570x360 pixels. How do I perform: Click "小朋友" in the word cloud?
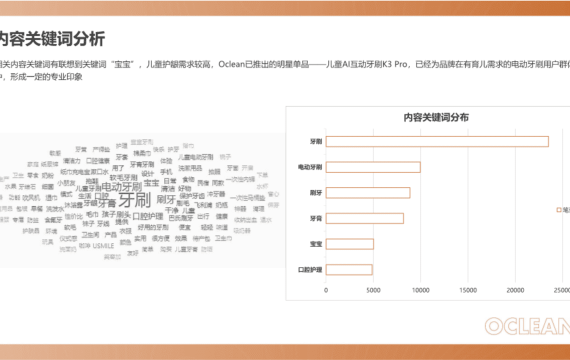click(66, 183)
